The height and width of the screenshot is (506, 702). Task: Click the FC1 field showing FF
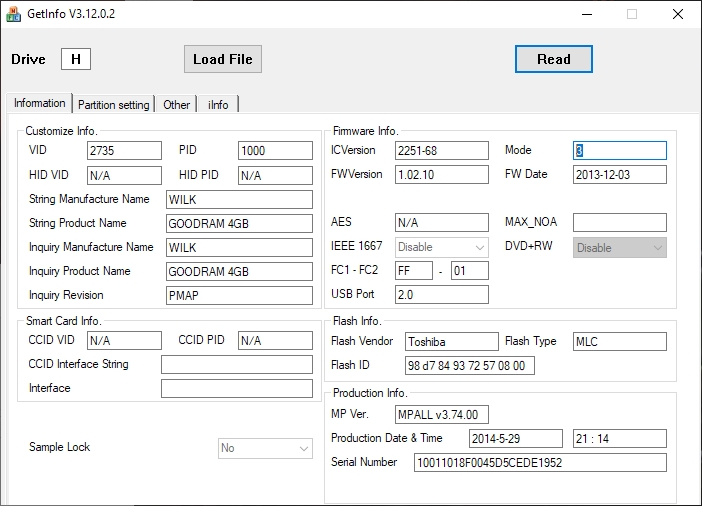coord(414,270)
